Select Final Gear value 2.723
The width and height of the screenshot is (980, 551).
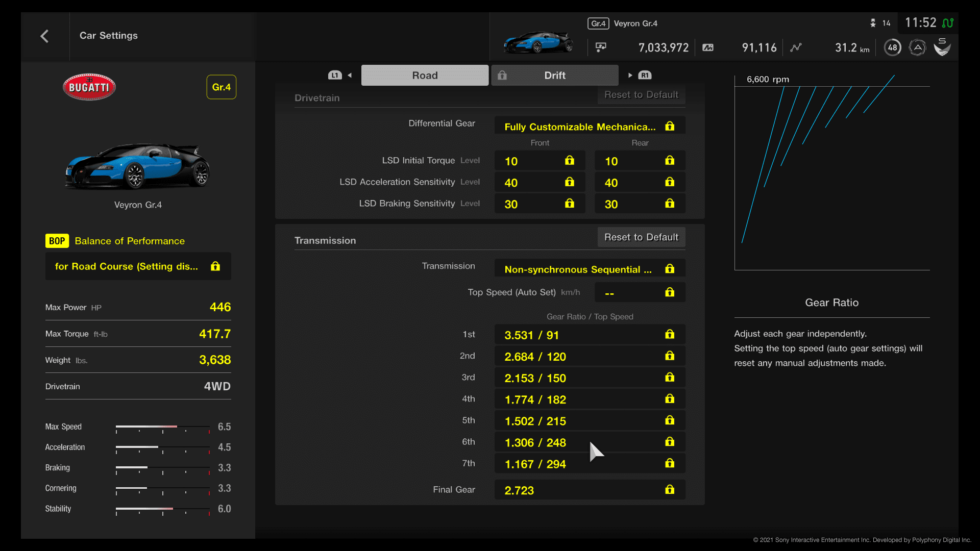[590, 490]
